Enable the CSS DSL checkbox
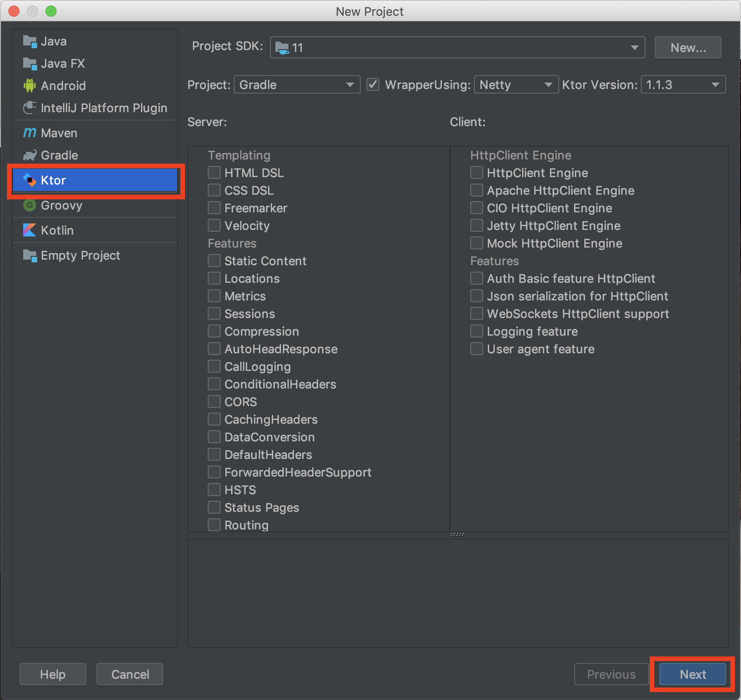This screenshot has width=741, height=700. tap(214, 191)
